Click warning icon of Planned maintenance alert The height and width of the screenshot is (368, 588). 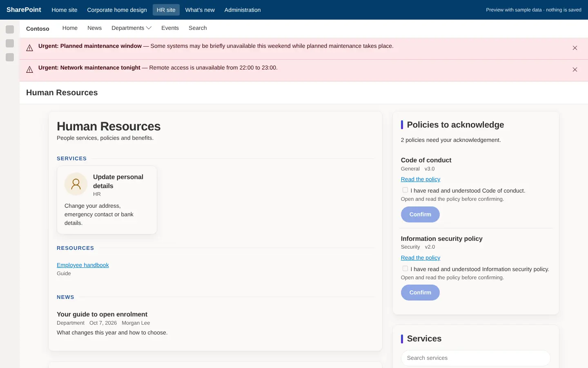[x=29, y=48]
